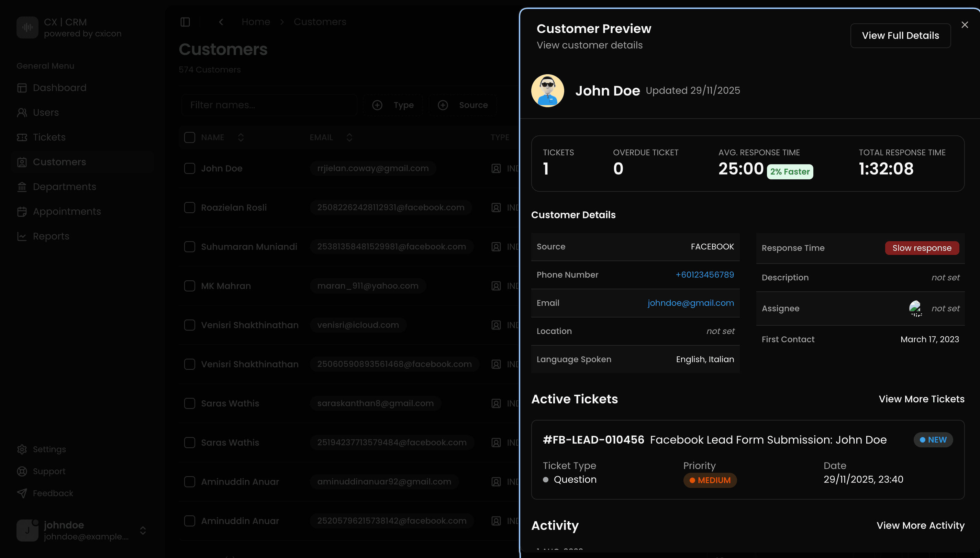This screenshot has height=558, width=980.
Task: Click View More Activity link
Action: (920, 525)
